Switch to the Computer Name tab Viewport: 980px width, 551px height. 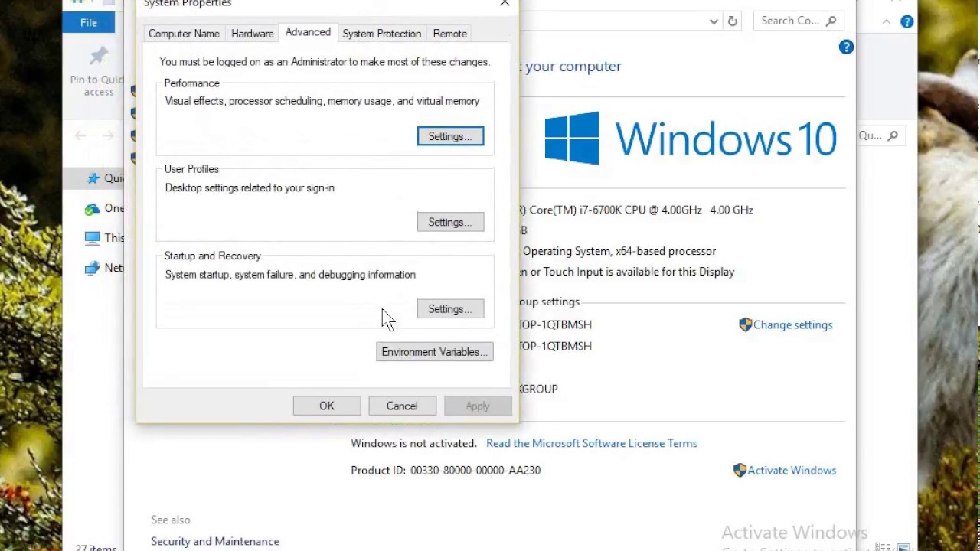point(184,34)
